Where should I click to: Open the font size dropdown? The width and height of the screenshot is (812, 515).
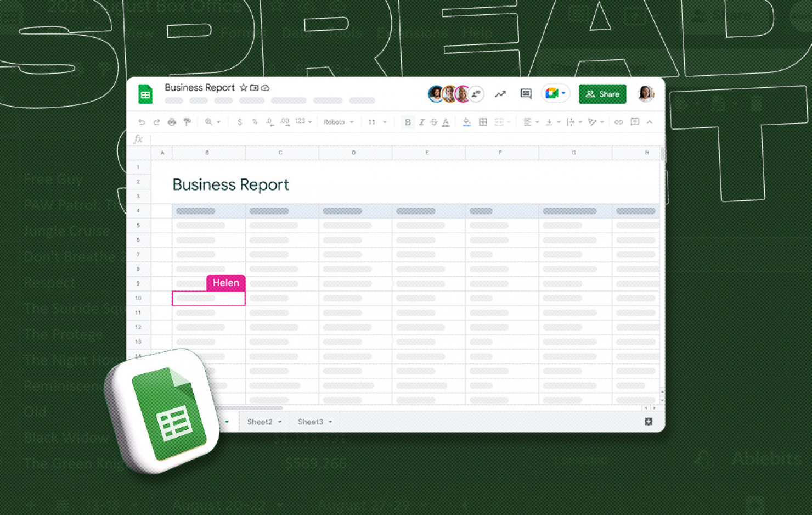[377, 122]
